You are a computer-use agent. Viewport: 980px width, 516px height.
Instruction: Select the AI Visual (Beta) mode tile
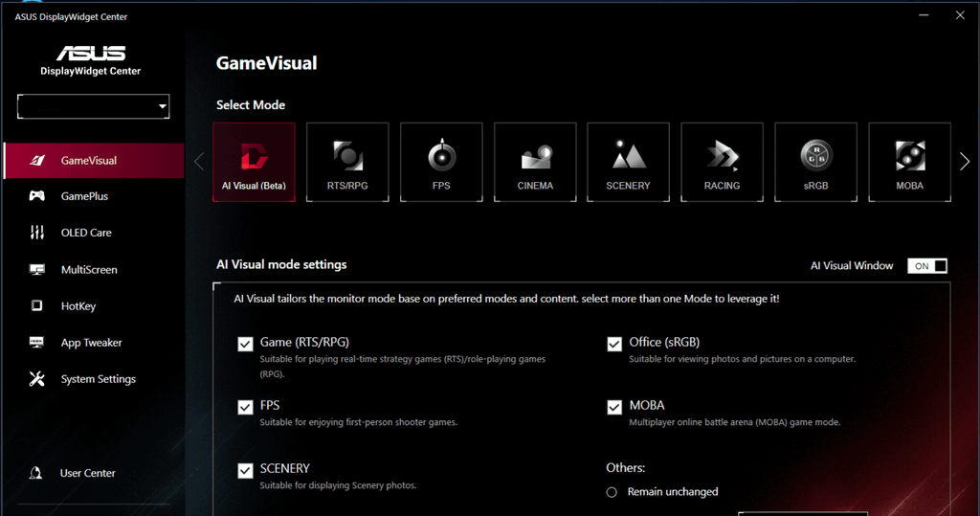click(254, 162)
